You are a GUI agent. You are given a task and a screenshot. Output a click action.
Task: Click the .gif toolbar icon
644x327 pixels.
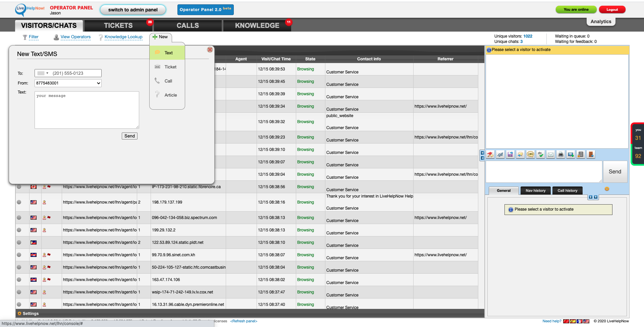[500, 155]
